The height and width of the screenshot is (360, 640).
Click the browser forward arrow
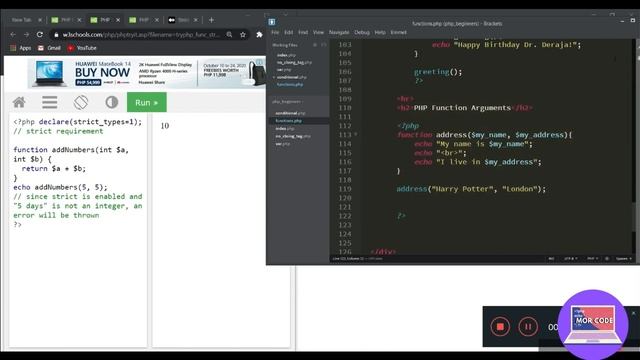click(27, 35)
